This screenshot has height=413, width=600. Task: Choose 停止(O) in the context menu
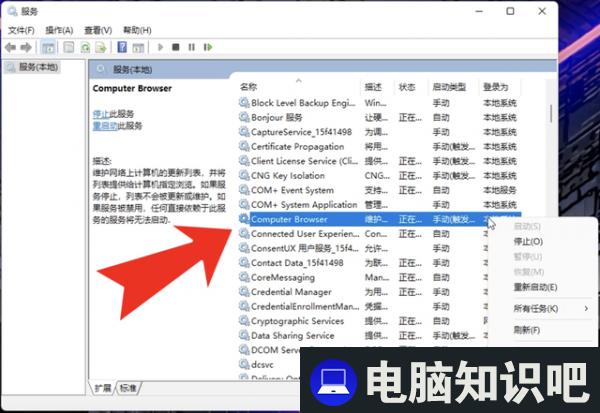(528, 242)
